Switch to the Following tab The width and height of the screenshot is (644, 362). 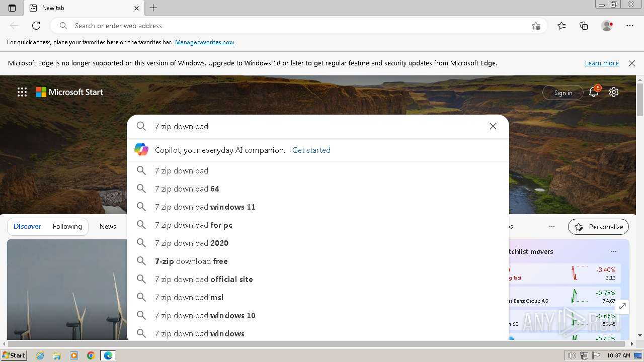(x=67, y=226)
